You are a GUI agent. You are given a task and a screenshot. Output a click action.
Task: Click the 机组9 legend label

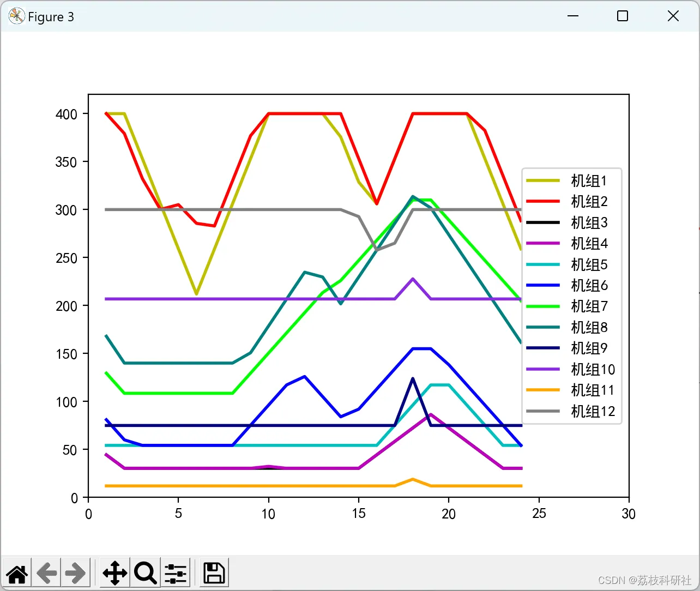(x=589, y=348)
